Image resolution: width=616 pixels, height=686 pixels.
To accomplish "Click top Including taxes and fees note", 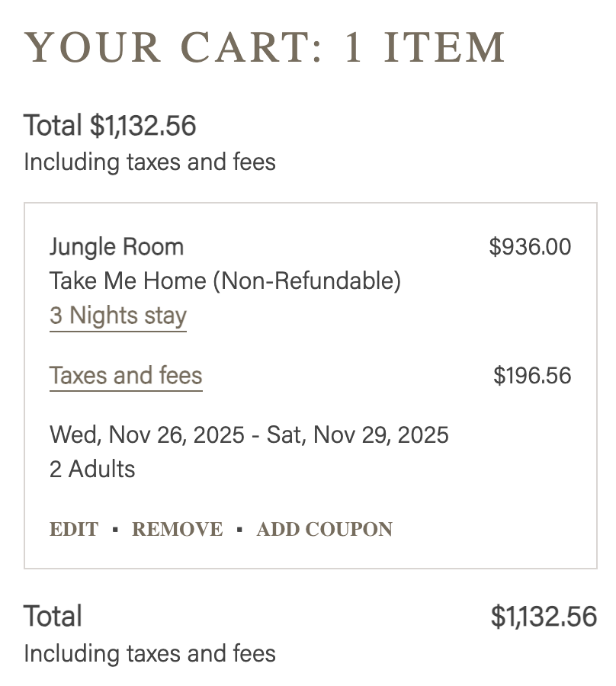I will 149,162.
